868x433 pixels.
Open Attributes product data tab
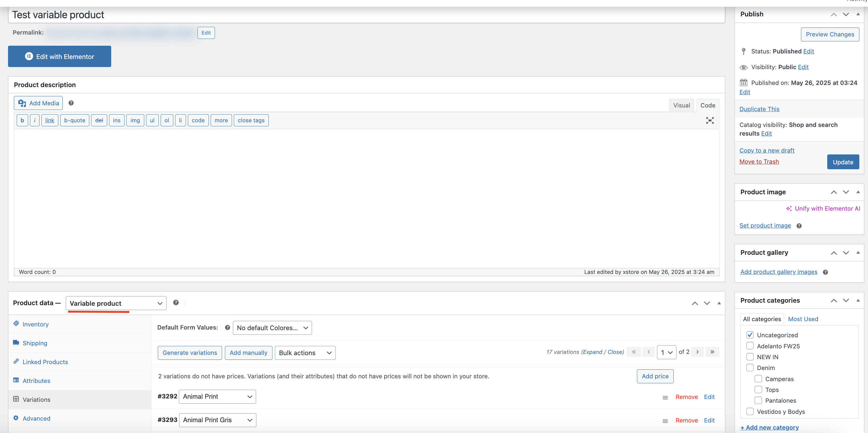tap(36, 381)
